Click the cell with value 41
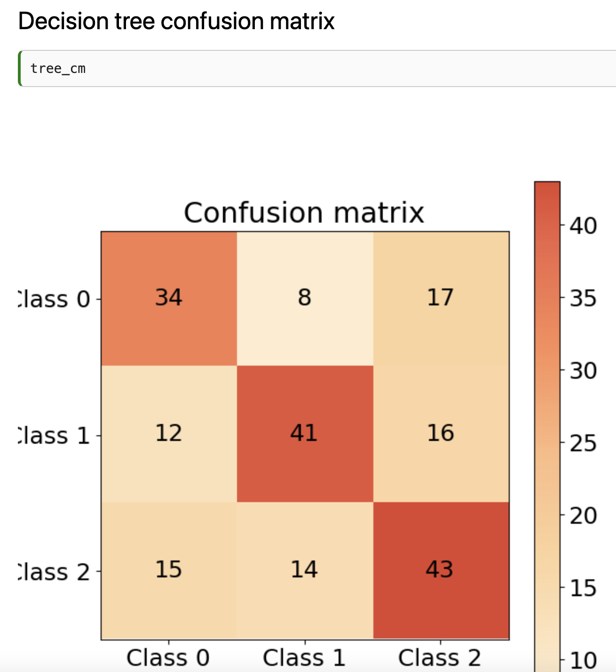 click(304, 434)
